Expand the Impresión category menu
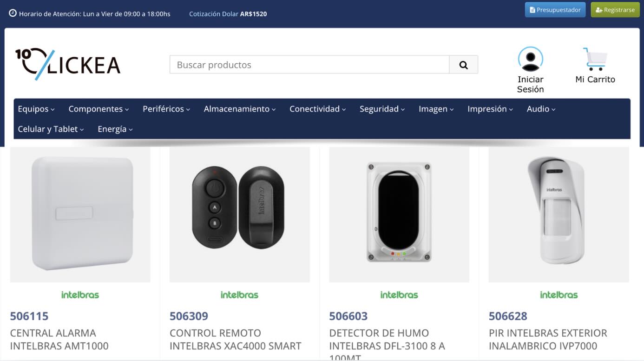The image size is (644, 361). tap(490, 109)
